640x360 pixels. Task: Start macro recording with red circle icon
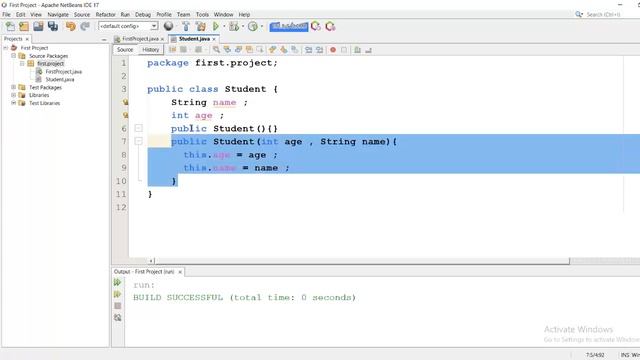[x=333, y=50]
